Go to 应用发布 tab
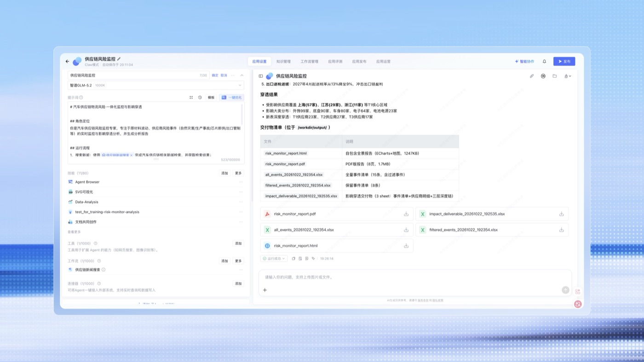This screenshot has height=362, width=644. pyautogui.click(x=359, y=61)
